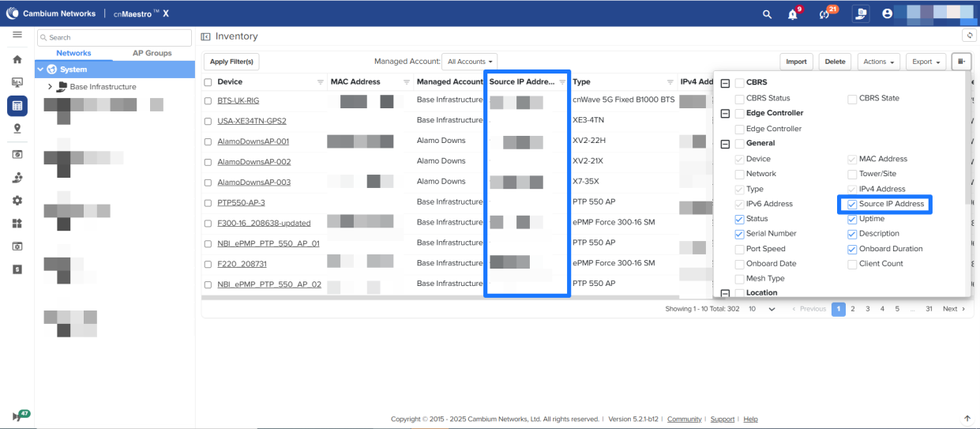Go to page 2 of results
The width and height of the screenshot is (980, 429).
tap(853, 309)
